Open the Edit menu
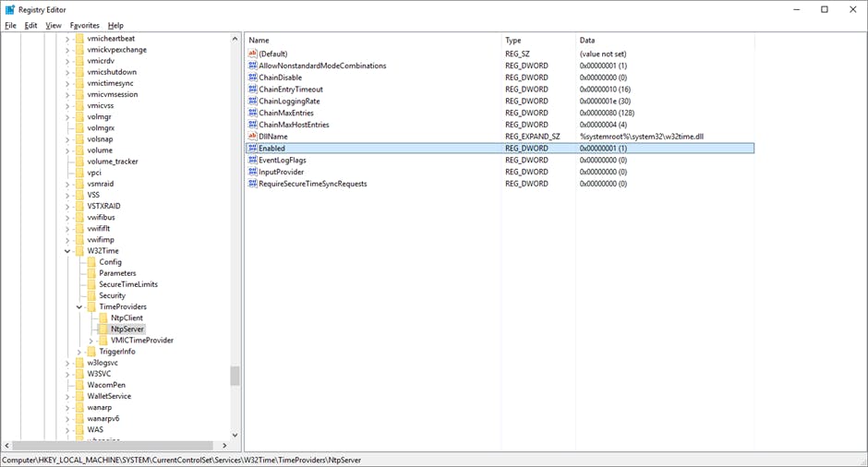The image size is (868, 467). pyautogui.click(x=31, y=25)
